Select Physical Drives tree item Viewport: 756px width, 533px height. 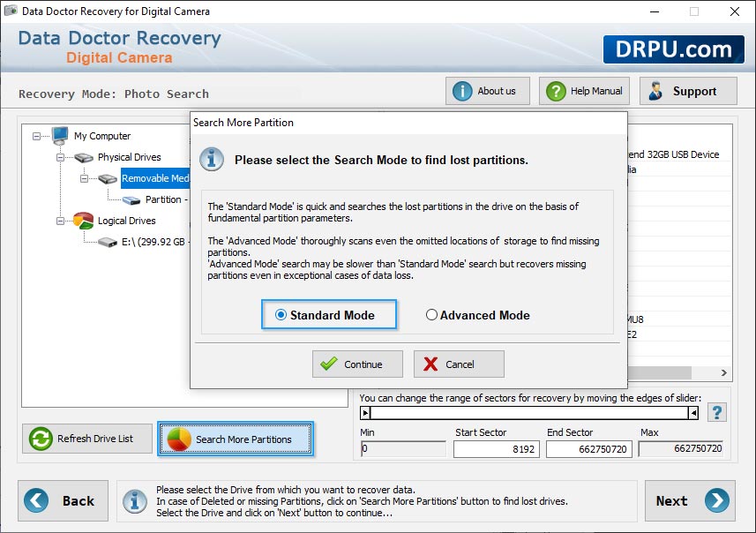coord(129,157)
